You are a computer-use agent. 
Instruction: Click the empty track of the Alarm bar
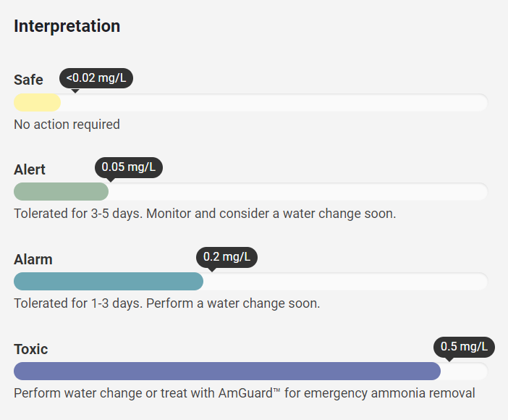[345, 282]
